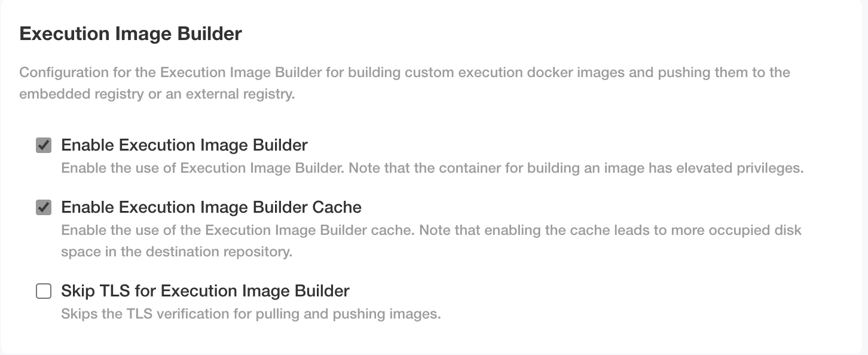This screenshot has width=868, height=355.
Task: Click the "Execution Image Builder" section heading
Action: 130,33
